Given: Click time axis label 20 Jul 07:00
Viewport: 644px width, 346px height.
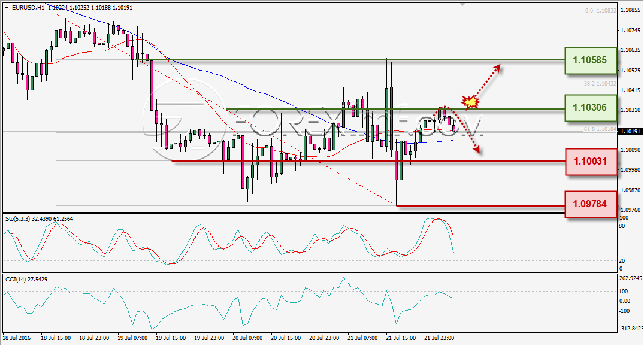Looking at the screenshot, I should coord(247,338).
